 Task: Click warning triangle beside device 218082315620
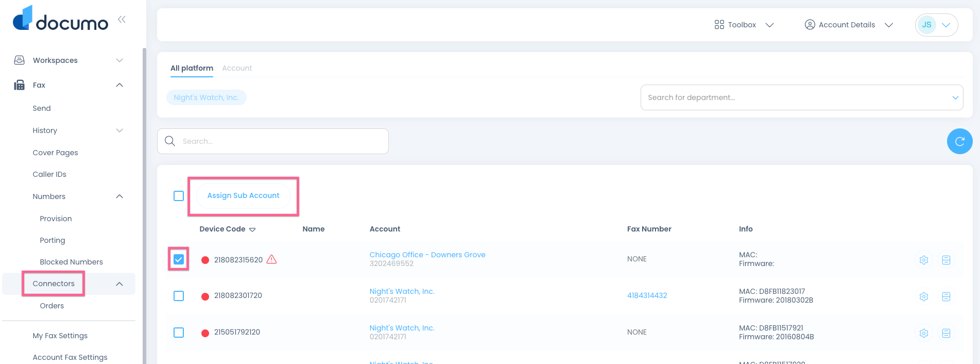pyautogui.click(x=271, y=259)
